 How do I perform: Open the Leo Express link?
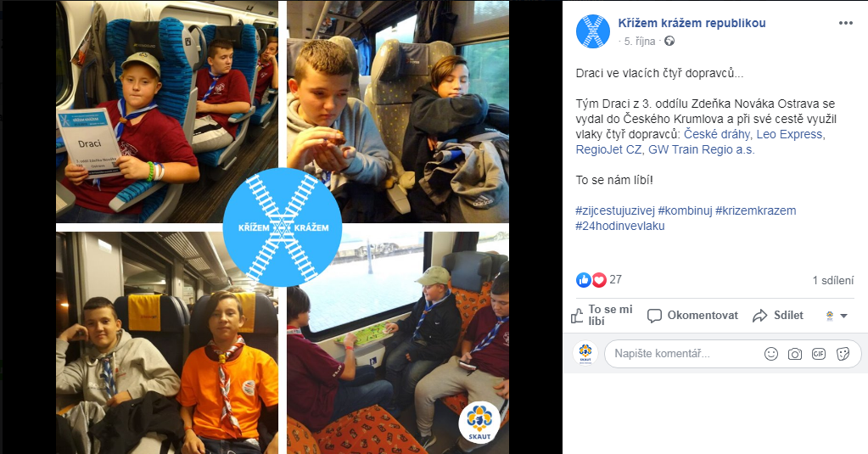tap(791, 134)
